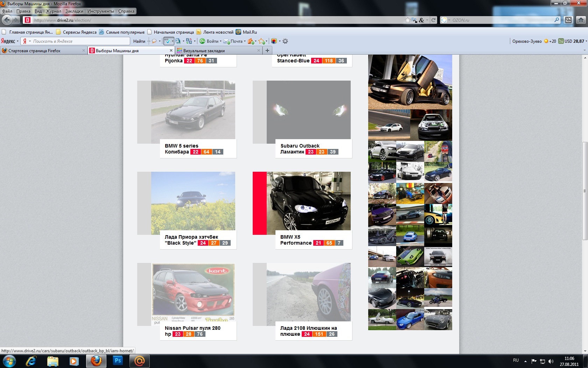588x368 pixels.
Task: Switch to Стартовая страница Firefox tab
Action: 43,50
